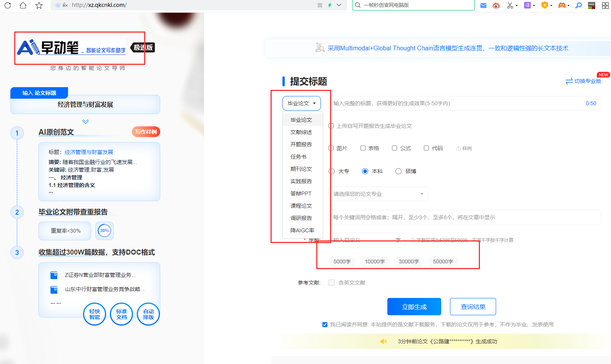Click the 立即生成 button

tap(414, 307)
